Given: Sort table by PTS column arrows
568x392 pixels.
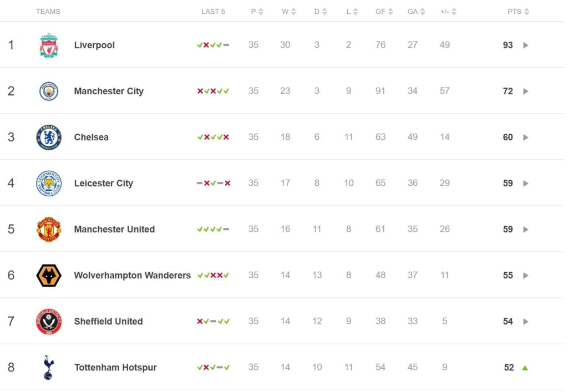Looking at the screenshot, I should (x=527, y=12).
